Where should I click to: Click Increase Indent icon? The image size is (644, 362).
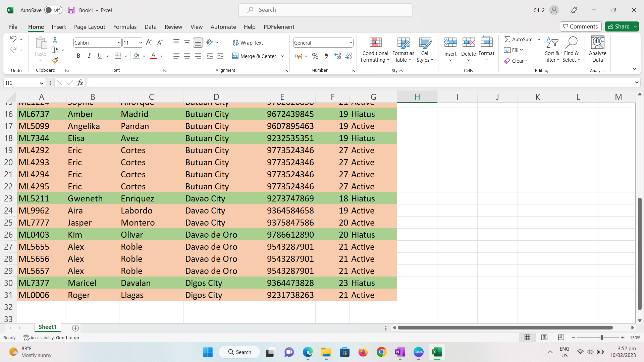click(220, 56)
